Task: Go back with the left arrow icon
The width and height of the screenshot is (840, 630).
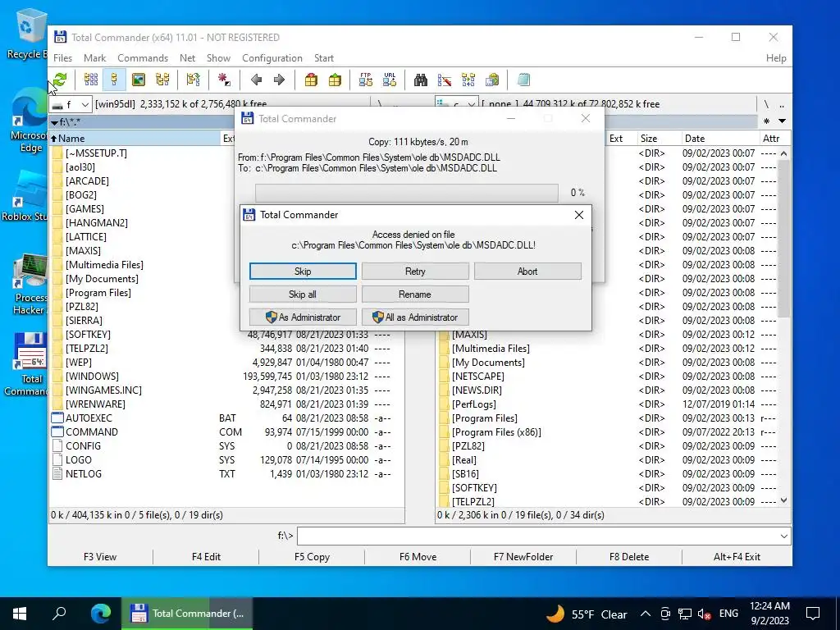Action: pos(256,80)
